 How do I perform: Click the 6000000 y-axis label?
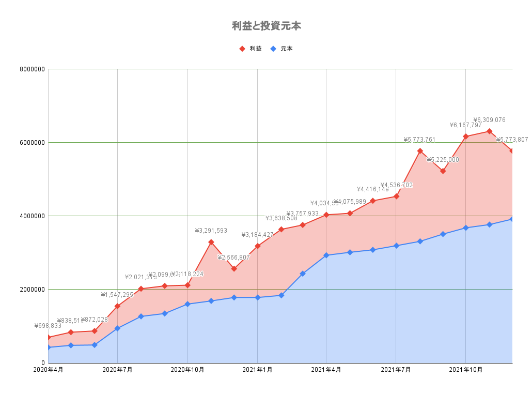(x=32, y=143)
